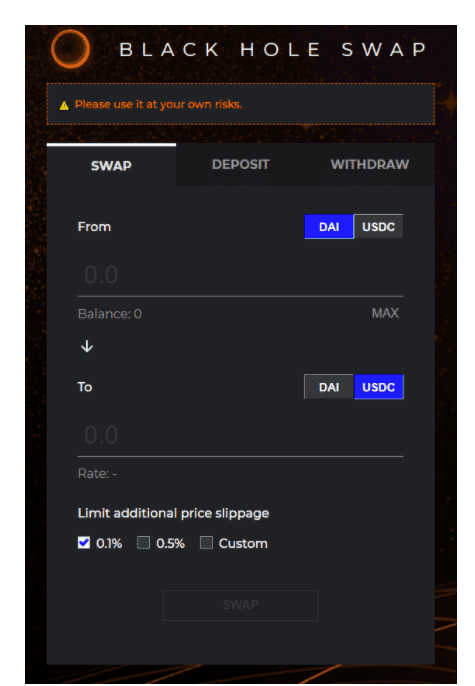Image resolution: width=475 pixels, height=686 pixels.
Task: Click the BLACK HOLE SWAP title text
Action: tap(273, 49)
